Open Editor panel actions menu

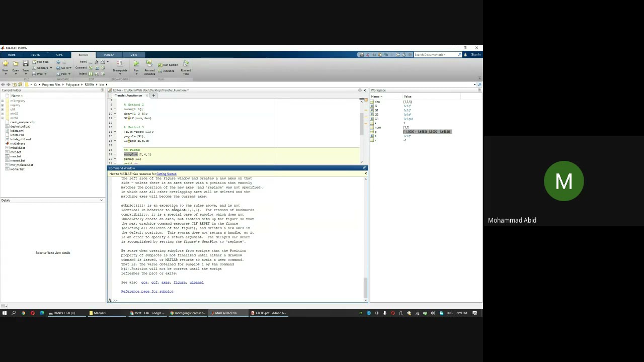pyautogui.click(x=360, y=90)
